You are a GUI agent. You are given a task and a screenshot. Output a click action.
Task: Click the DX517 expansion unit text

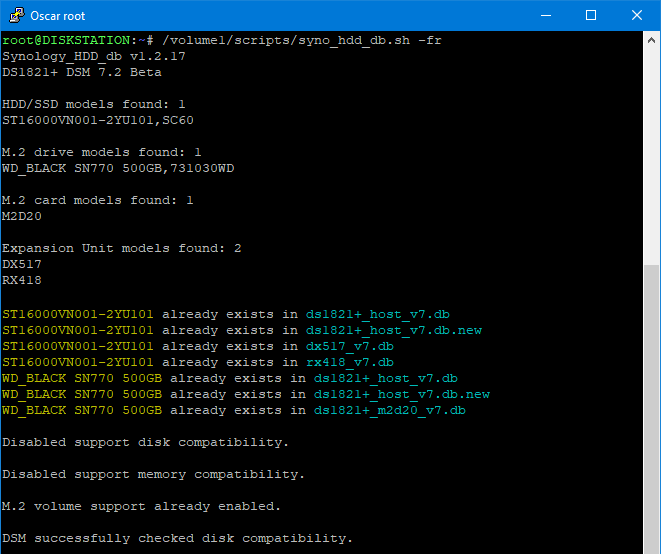pyautogui.click(x=22, y=264)
